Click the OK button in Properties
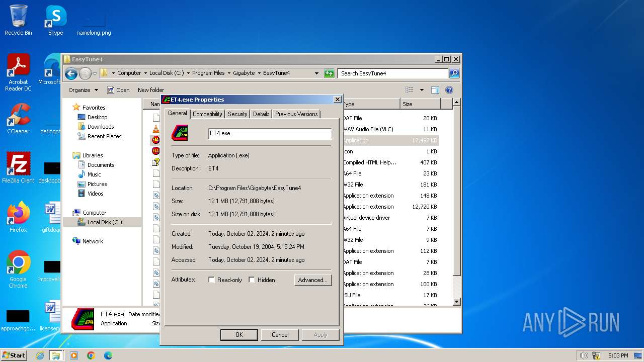This screenshot has width=644, height=362. [x=239, y=335]
